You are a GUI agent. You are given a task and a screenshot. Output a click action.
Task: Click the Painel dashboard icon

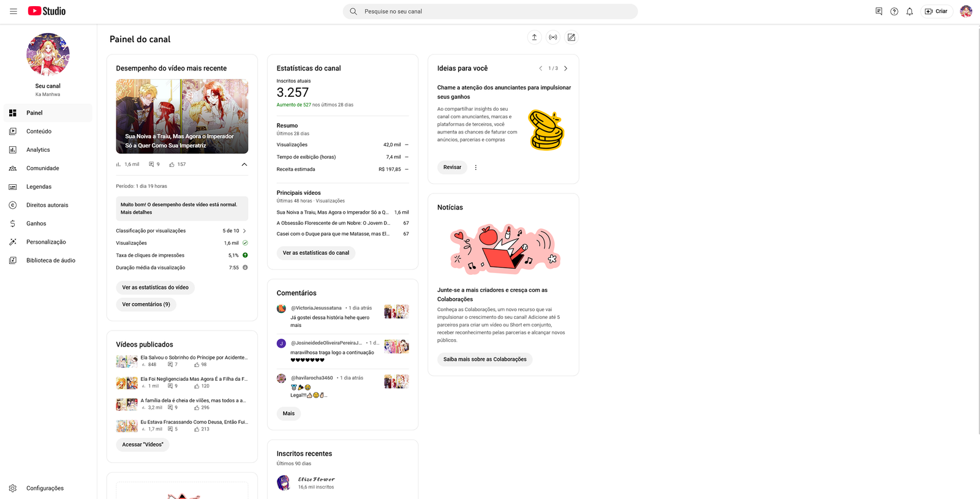coord(13,113)
